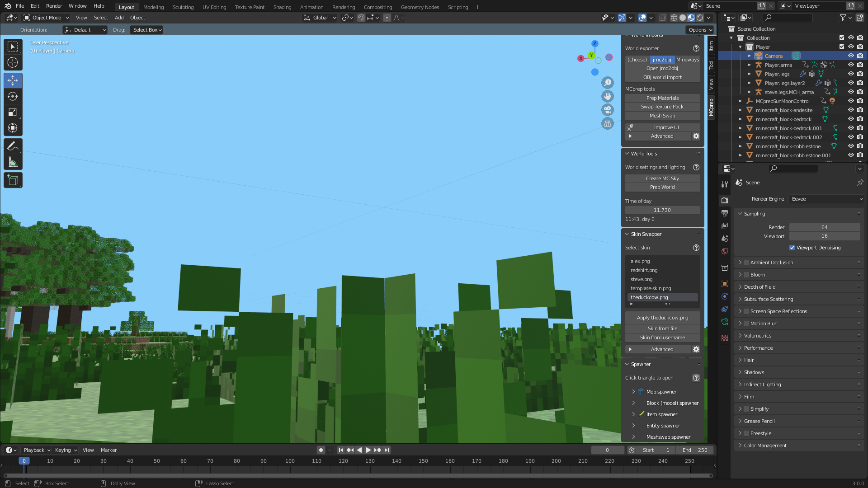
Task: Hide minecraft_block-andesite via its eye icon
Action: [x=851, y=110]
